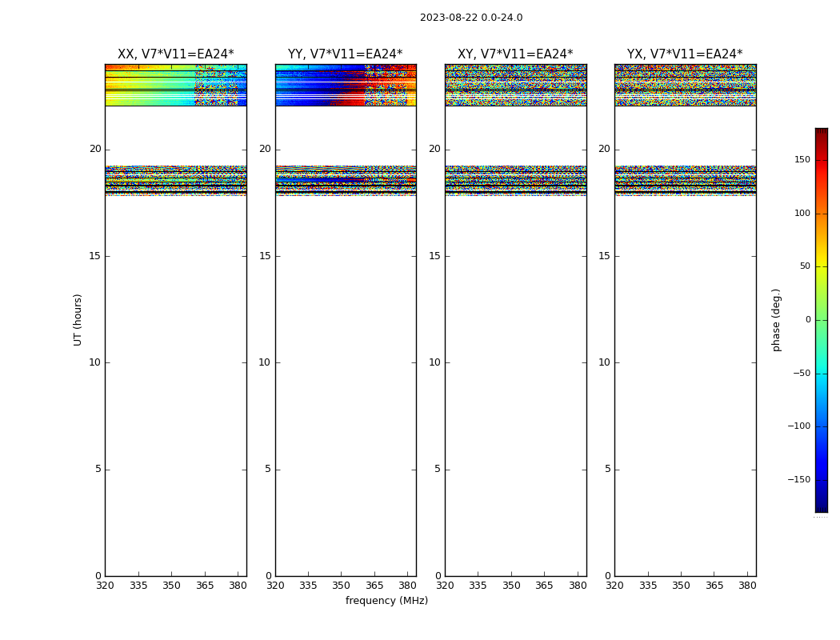Viewport: 840px width, 640px height.
Task: Click the 15 hour tick beside XY panel
Action: click(x=435, y=256)
